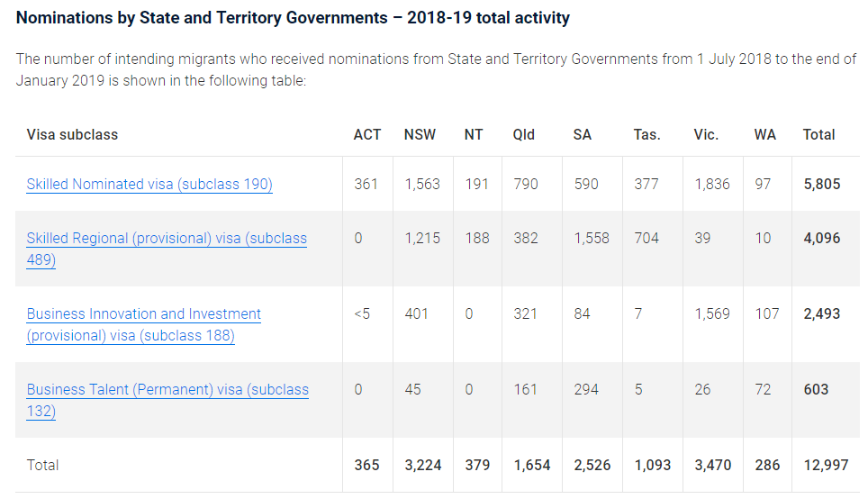Open the Business Talent (Permanent) visa link
This screenshot has height=499, width=868.
point(167,390)
